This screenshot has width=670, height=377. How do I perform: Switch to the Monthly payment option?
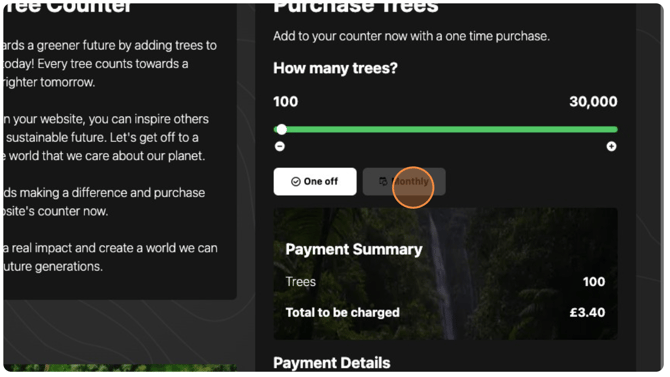(x=404, y=182)
